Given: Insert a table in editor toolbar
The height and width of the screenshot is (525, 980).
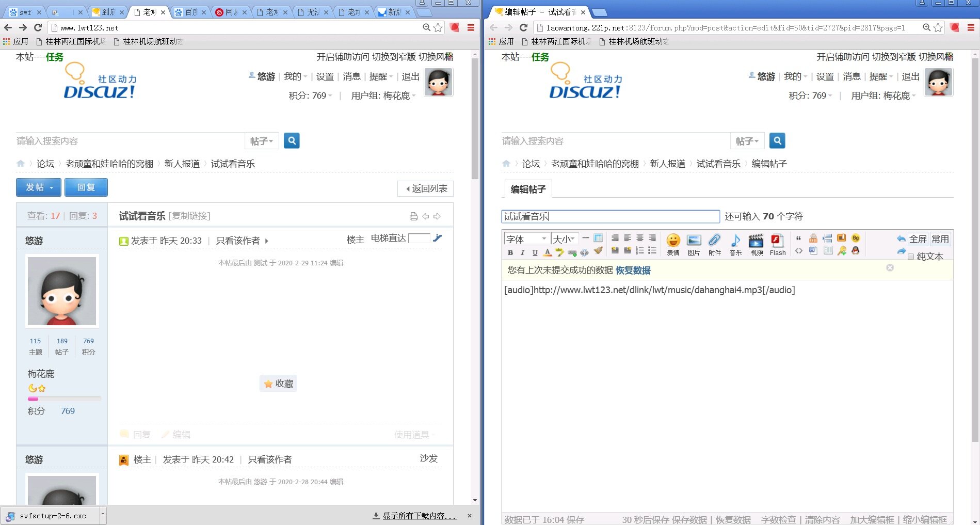Looking at the screenshot, I should click(x=598, y=238).
